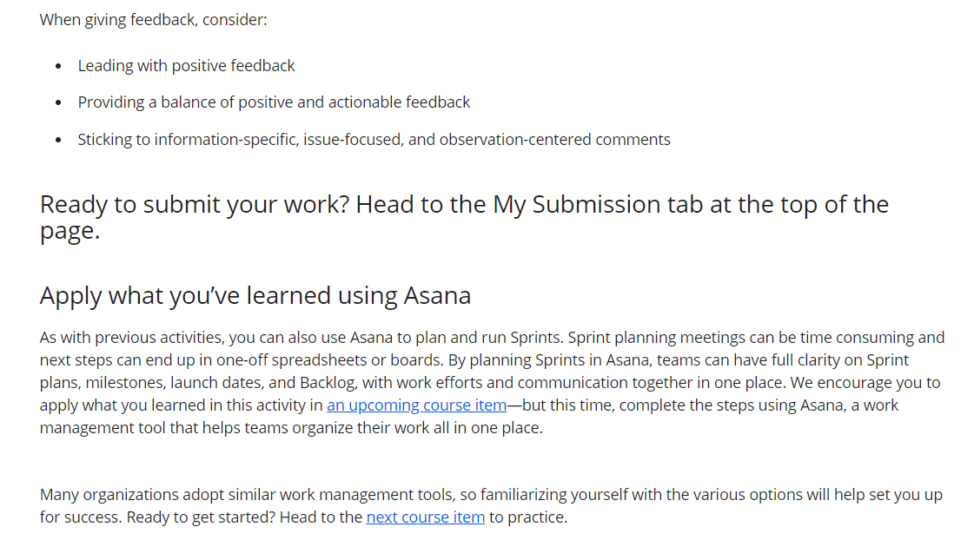974x560 pixels.
Task: Click the paragraph line starting "As with previous activities"
Action: (x=492, y=338)
